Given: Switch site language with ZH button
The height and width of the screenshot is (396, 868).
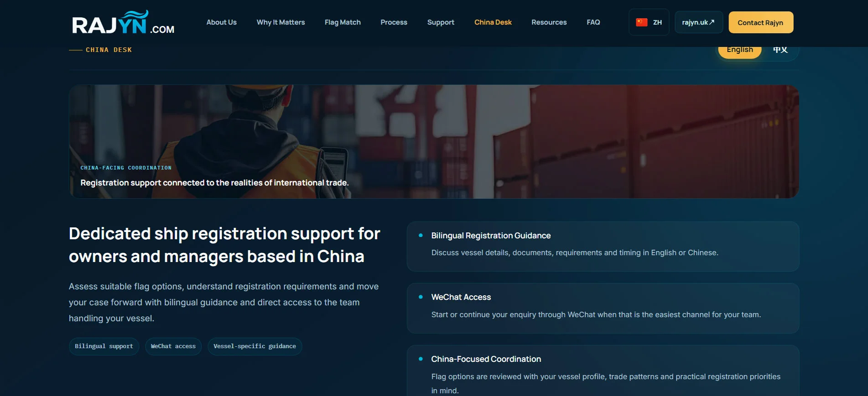Looking at the screenshot, I should pos(649,22).
